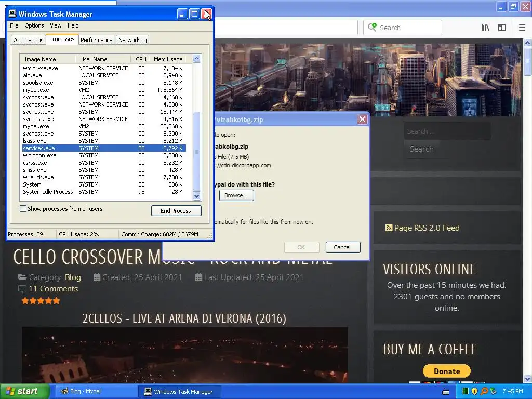
Task: Click the Page RSS feed icon
Action: 389,228
